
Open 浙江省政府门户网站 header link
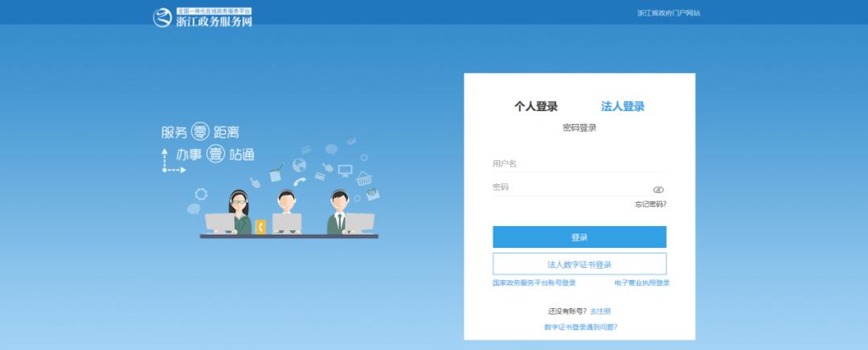[669, 13]
